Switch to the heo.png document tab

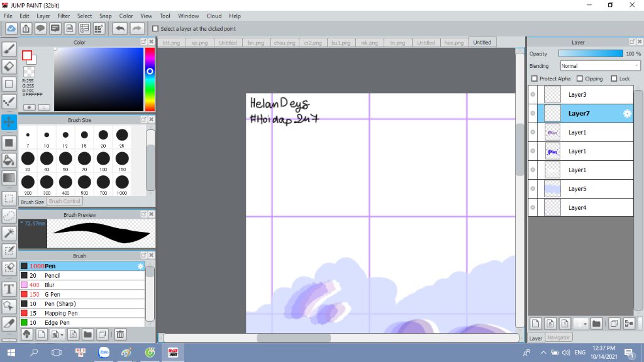click(x=454, y=43)
